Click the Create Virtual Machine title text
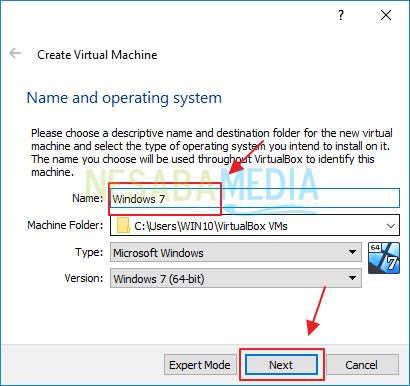Image resolution: width=410 pixels, height=386 pixels. (97, 55)
